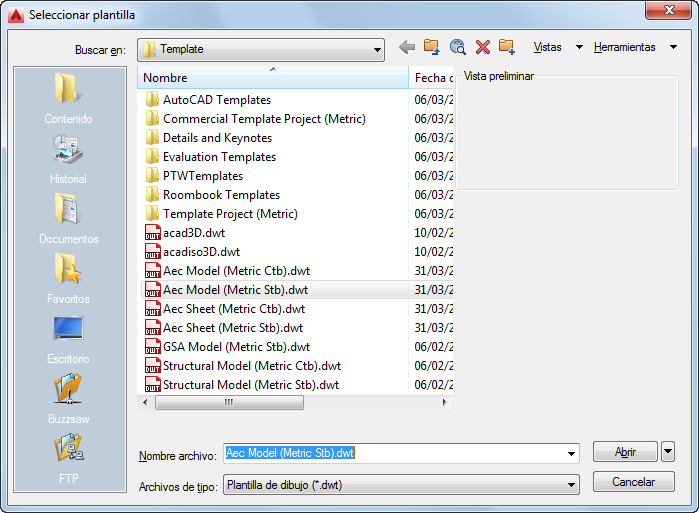Image resolution: width=699 pixels, height=513 pixels.
Task: Open the Herramientas menu
Action: pos(624,47)
